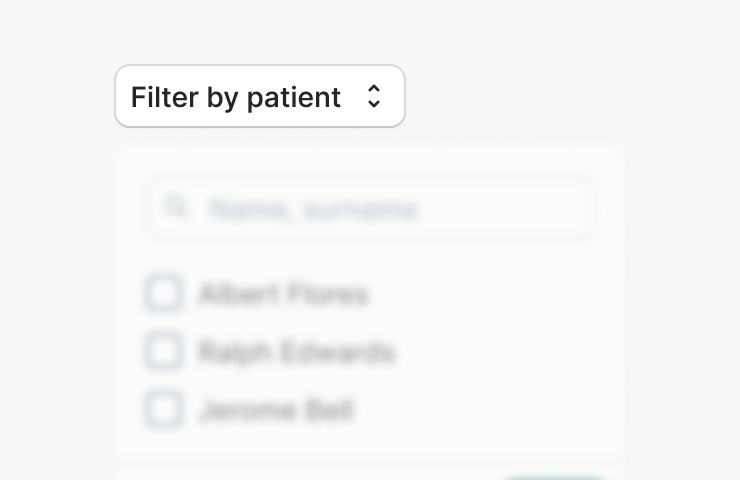
Task: Enable the Jerome Bell checkbox
Action: tap(164, 410)
